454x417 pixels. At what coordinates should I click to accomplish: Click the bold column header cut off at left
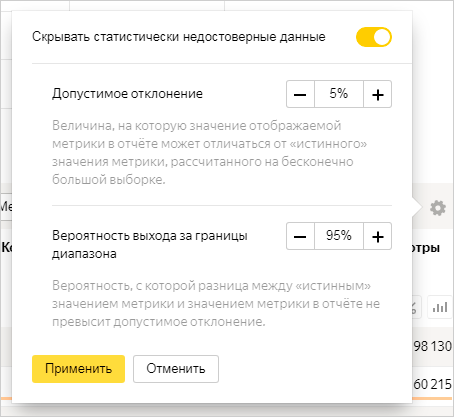[6, 247]
